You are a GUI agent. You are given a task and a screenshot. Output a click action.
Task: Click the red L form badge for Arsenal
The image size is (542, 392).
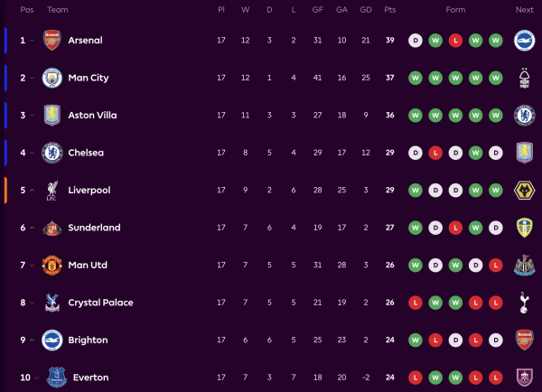click(455, 41)
